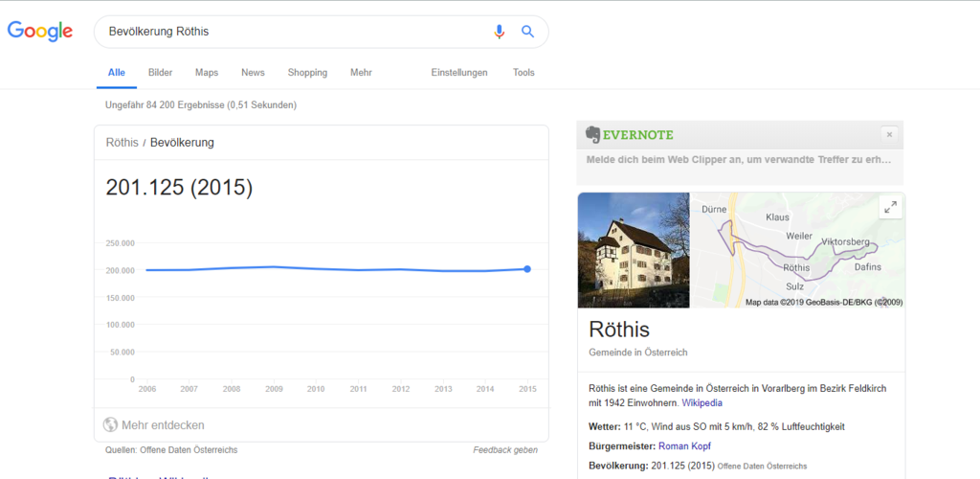Screen dimensions: 980x479
Task: Click the Röthis house photo thumbnail
Action: click(x=634, y=250)
